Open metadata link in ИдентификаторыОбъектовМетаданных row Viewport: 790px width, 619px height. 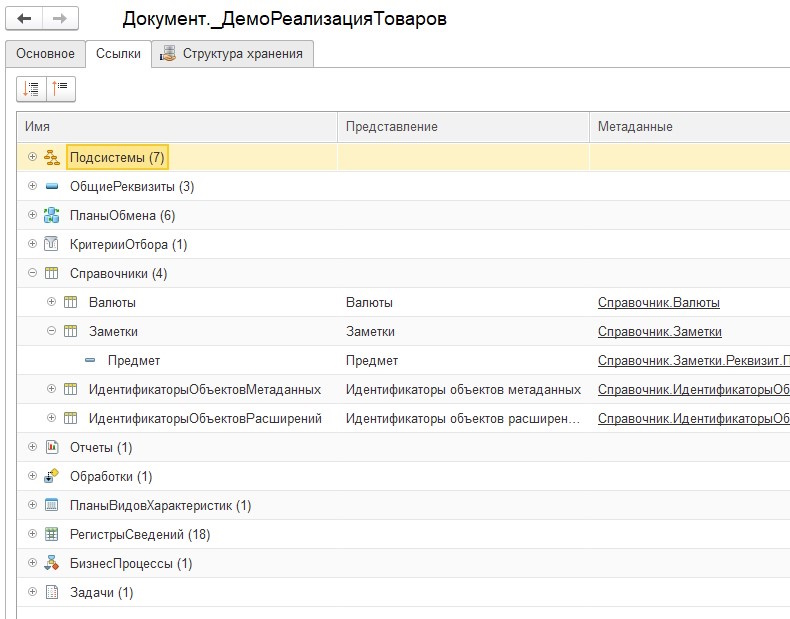(x=694, y=390)
